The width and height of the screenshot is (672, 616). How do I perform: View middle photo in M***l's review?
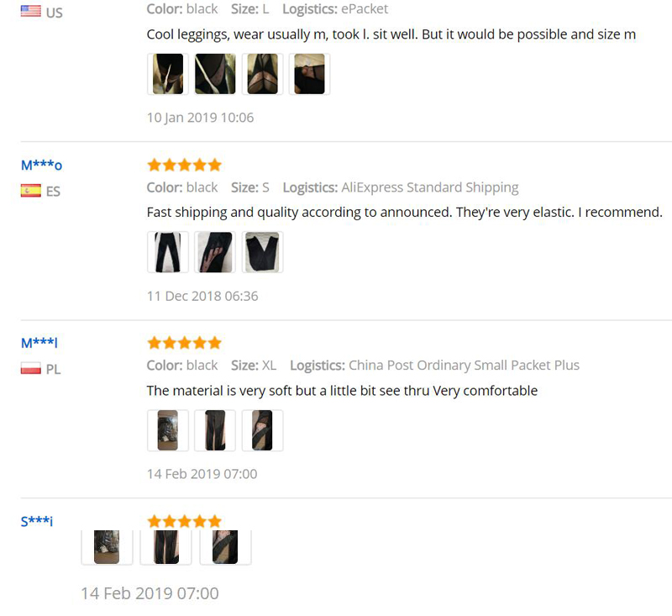[215, 430]
